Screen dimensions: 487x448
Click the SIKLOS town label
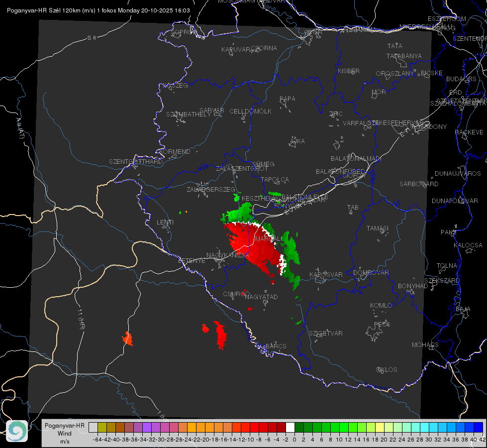pos(387,370)
